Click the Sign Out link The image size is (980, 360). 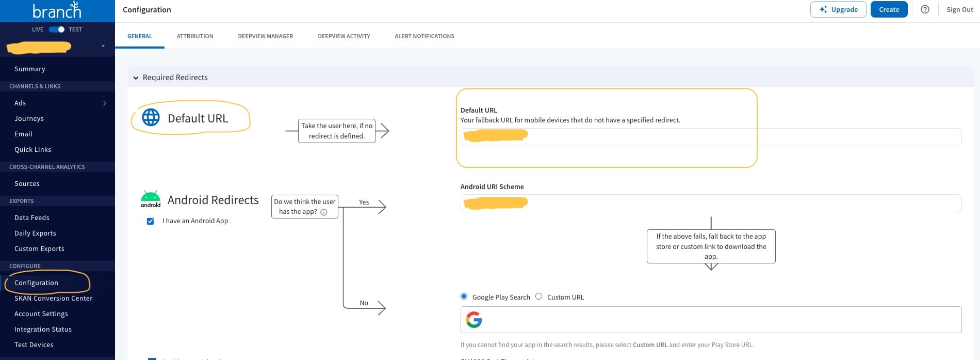click(959, 9)
